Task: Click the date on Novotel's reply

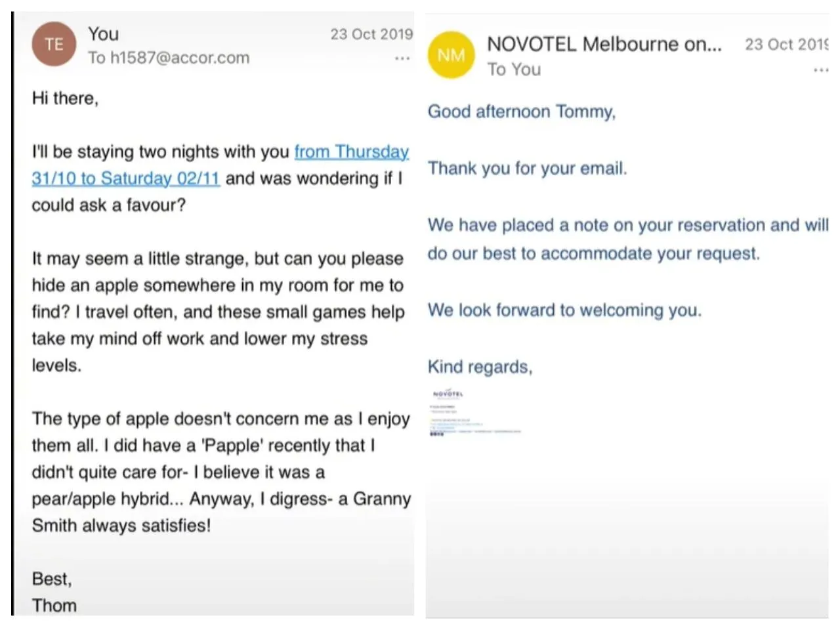Action: point(786,45)
